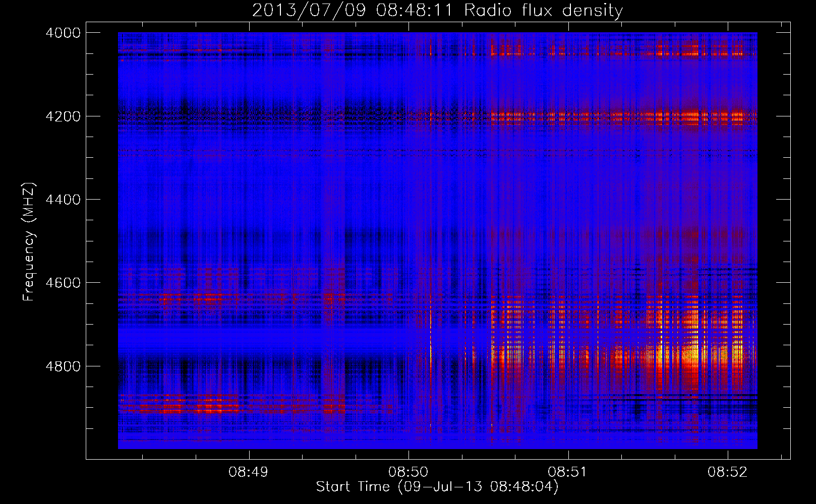Click the 4800 frequency tick label
This screenshot has height=504, width=816.
point(63,366)
